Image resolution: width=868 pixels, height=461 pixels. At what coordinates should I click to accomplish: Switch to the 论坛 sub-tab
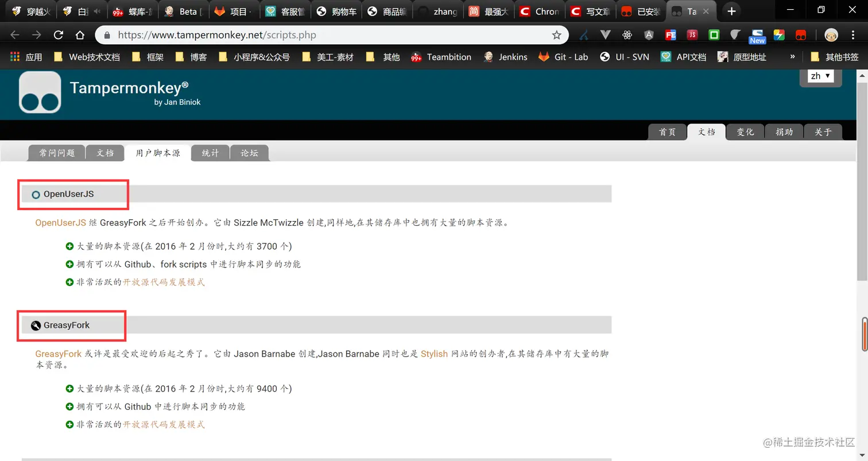pyautogui.click(x=249, y=153)
